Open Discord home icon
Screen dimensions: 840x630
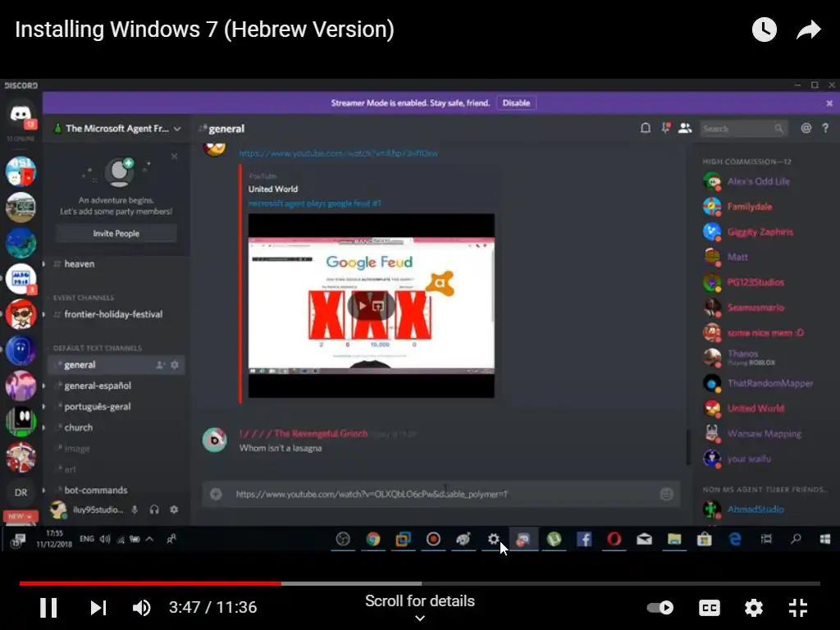[21, 114]
